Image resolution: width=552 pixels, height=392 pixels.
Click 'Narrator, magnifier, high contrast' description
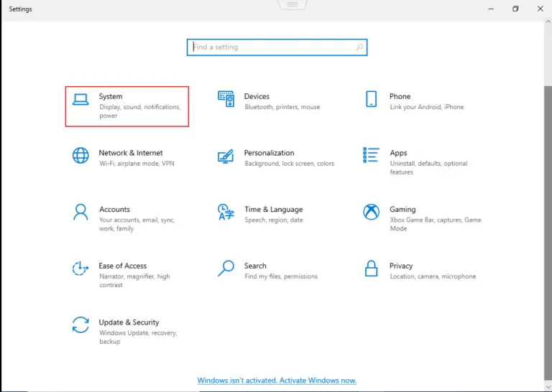click(134, 281)
